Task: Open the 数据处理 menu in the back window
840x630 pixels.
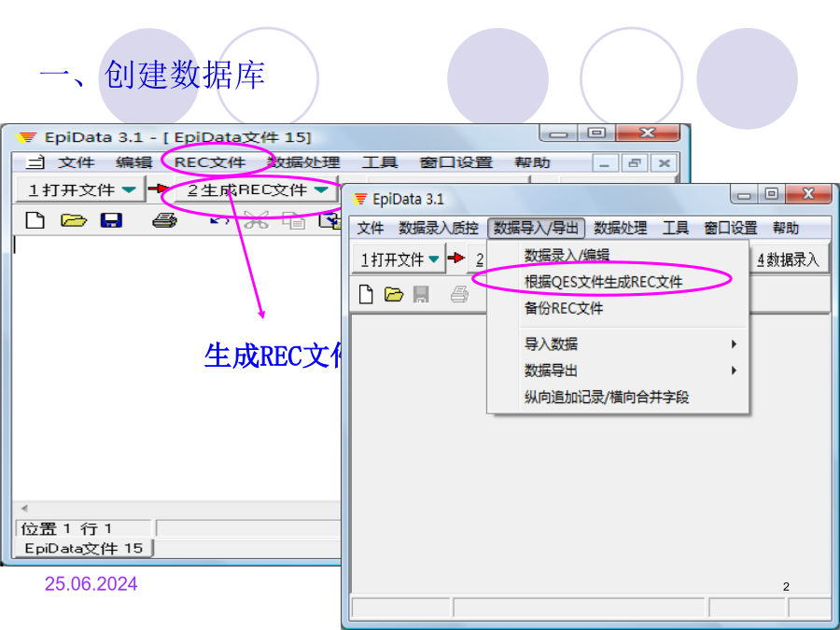Action: (x=303, y=162)
